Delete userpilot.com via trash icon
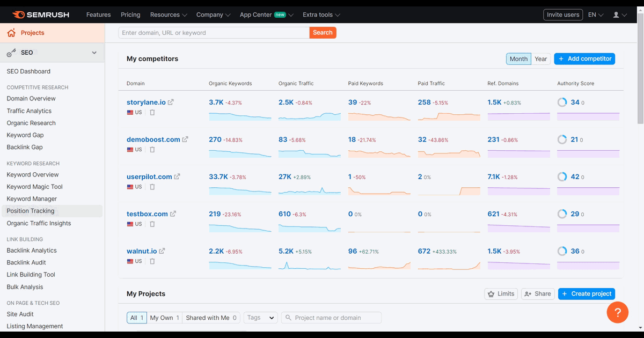Viewport: 644px width, 338px height. click(152, 187)
